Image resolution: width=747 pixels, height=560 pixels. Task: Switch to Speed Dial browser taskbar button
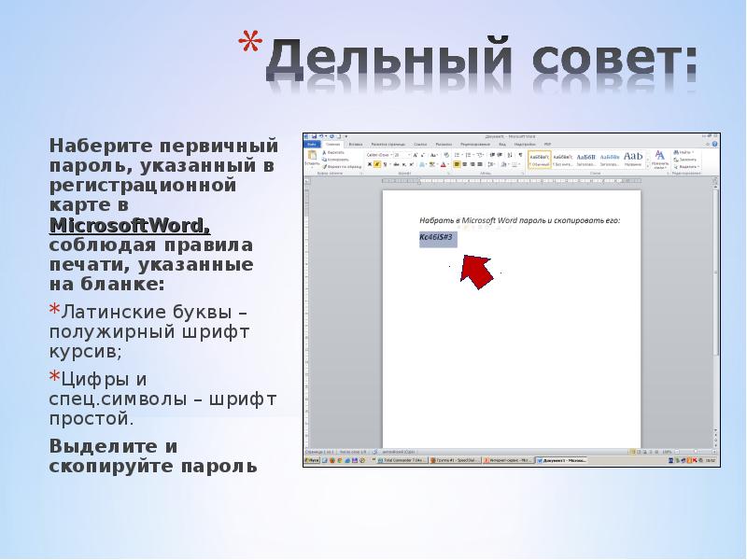(x=455, y=460)
